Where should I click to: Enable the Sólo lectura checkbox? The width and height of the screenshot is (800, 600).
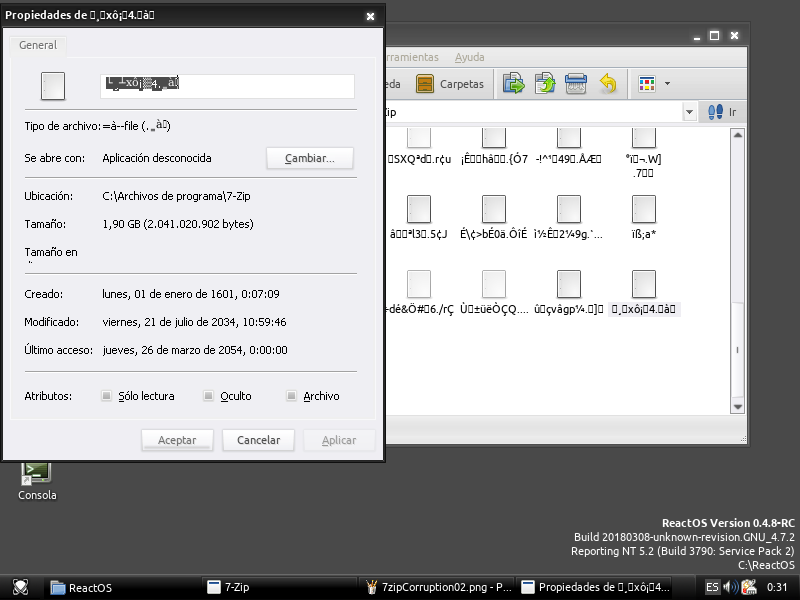click(106, 396)
